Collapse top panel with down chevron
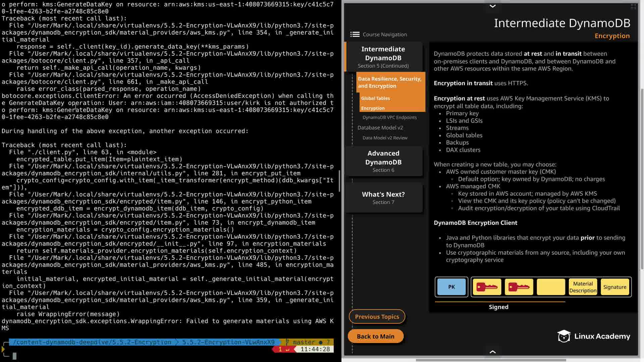The image size is (644, 362). click(492, 6)
